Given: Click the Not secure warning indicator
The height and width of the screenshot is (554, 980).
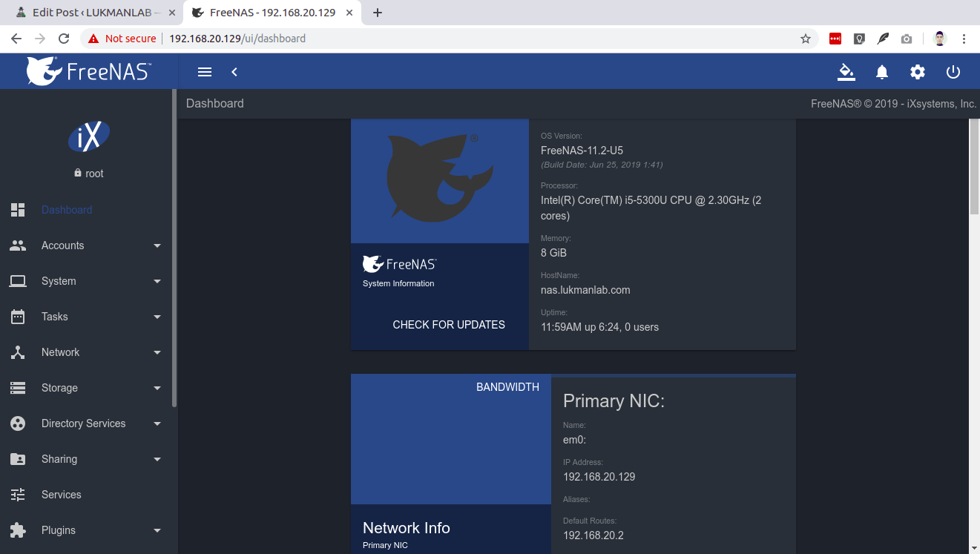Looking at the screenshot, I should point(122,39).
